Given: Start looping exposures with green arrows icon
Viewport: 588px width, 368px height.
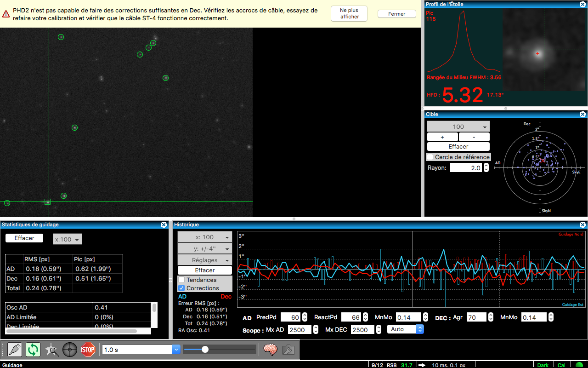Looking at the screenshot, I should coord(33,350).
